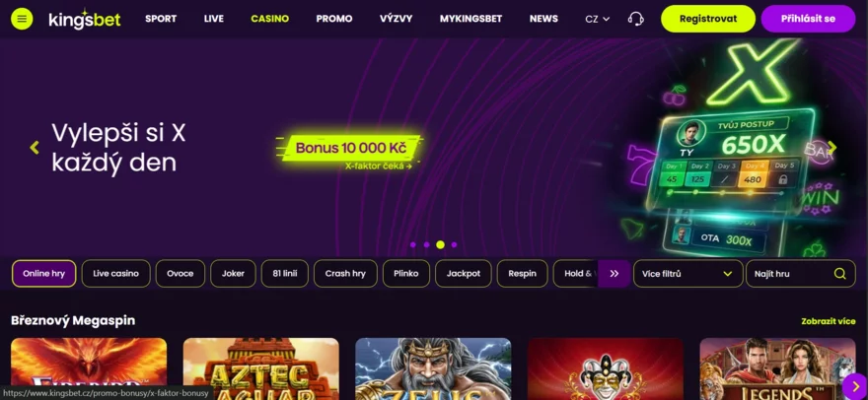Click the Registrovat button
Screen dimensions: 868x400
tap(708, 19)
